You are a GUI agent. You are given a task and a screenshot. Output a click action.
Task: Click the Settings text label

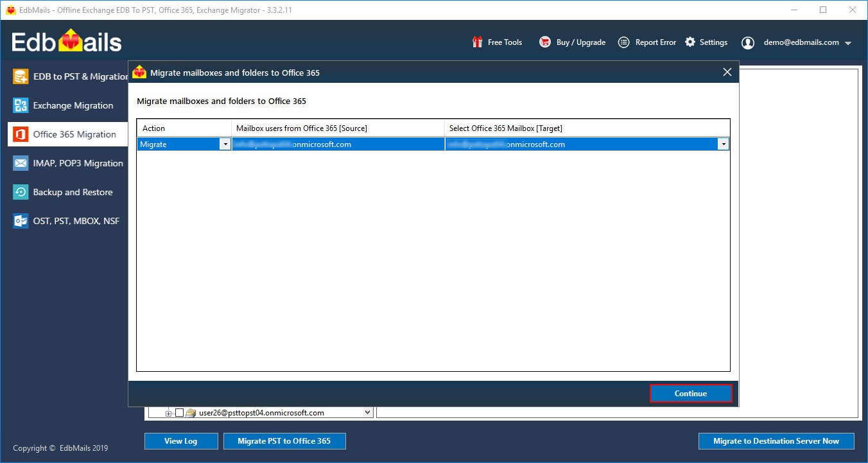(x=713, y=42)
